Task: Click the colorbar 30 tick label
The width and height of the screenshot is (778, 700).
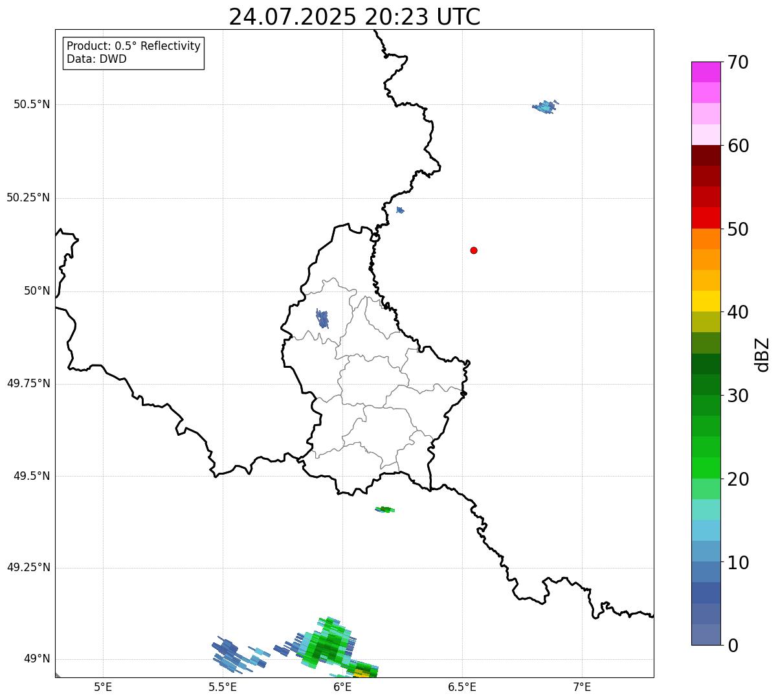Action: click(x=739, y=396)
